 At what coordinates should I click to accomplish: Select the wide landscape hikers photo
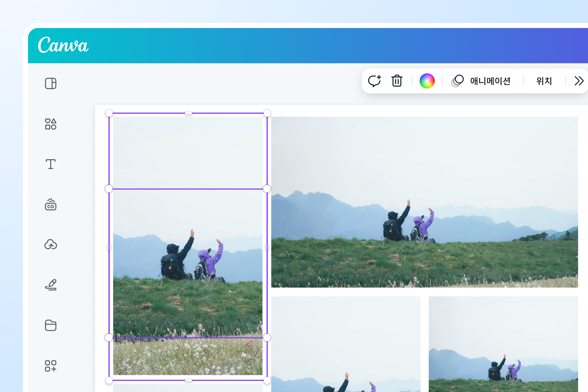pyautogui.click(x=425, y=202)
